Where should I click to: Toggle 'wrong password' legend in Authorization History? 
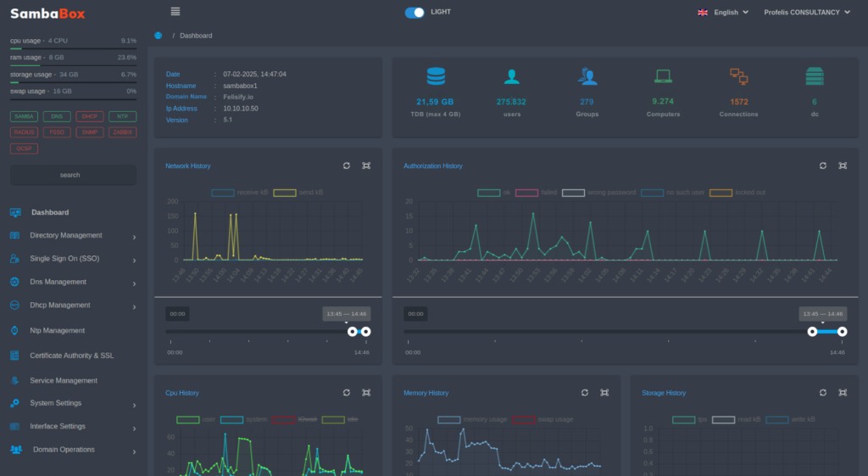[574, 193]
